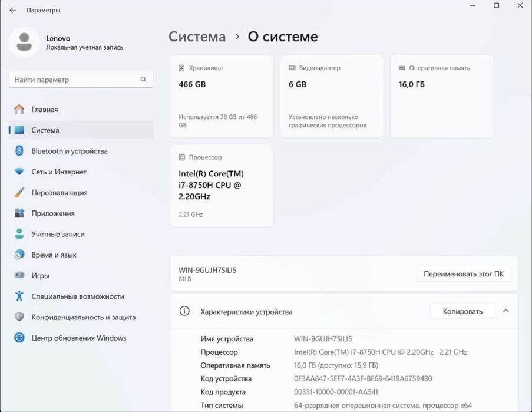Click the Приложения apps icon
Image resolution: width=532 pixels, height=412 pixels.
coord(19,213)
